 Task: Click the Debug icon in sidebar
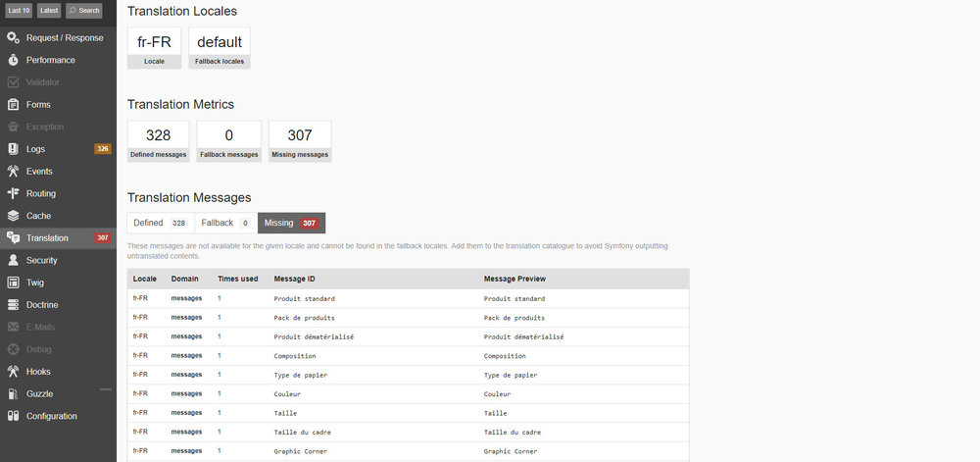click(x=13, y=349)
